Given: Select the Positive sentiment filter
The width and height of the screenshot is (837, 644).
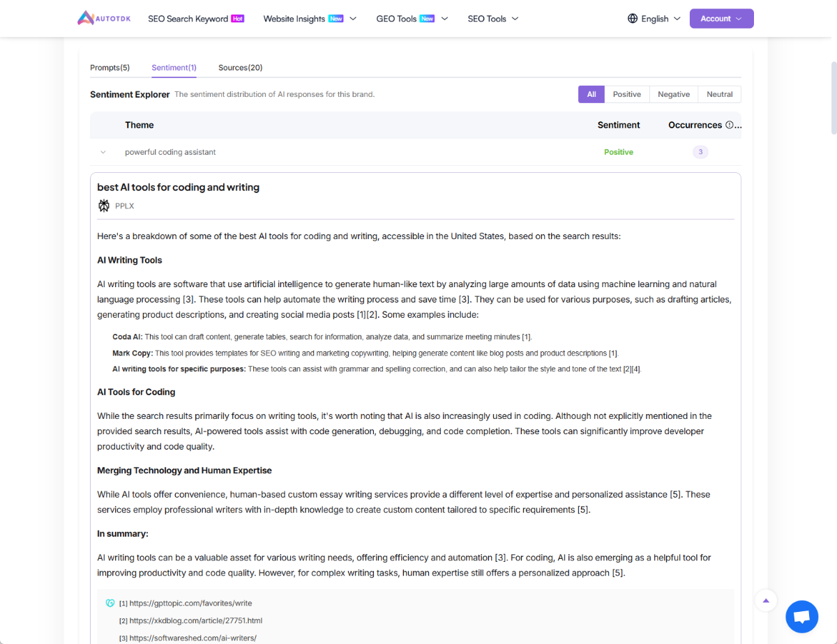Looking at the screenshot, I should [626, 94].
